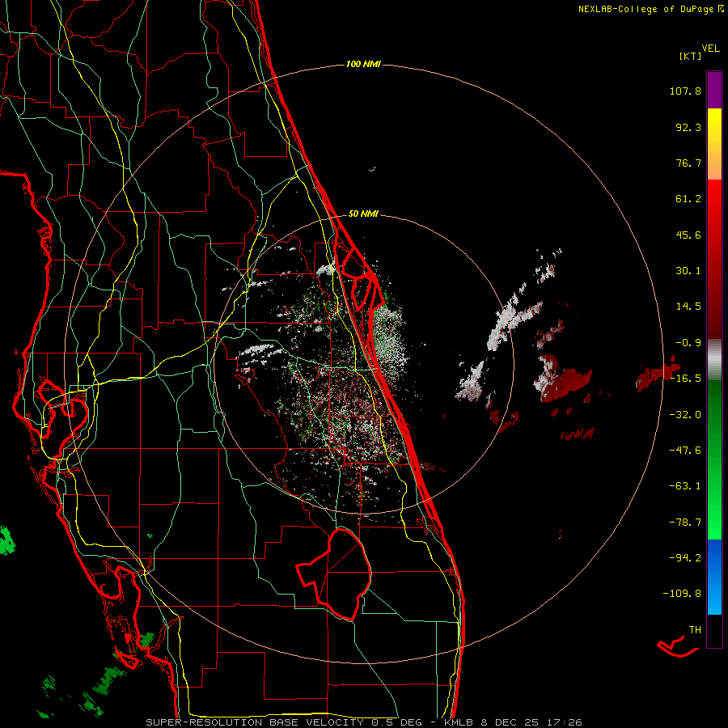Click the -109.8 legend value
This screenshot has width=728, height=728.
click(x=683, y=594)
